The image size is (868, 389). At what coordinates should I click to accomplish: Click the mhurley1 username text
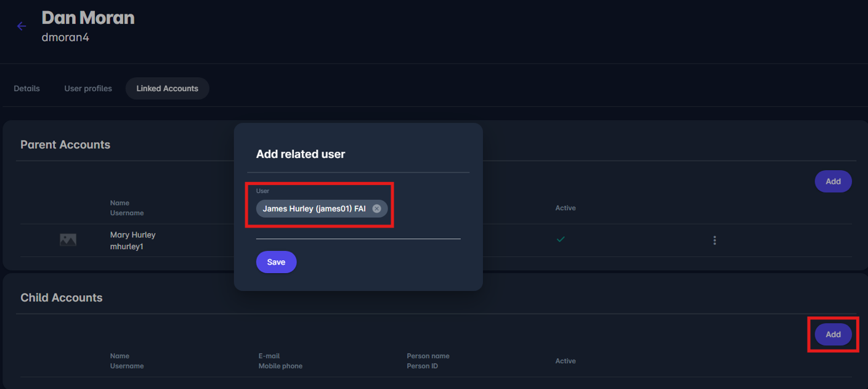126,247
